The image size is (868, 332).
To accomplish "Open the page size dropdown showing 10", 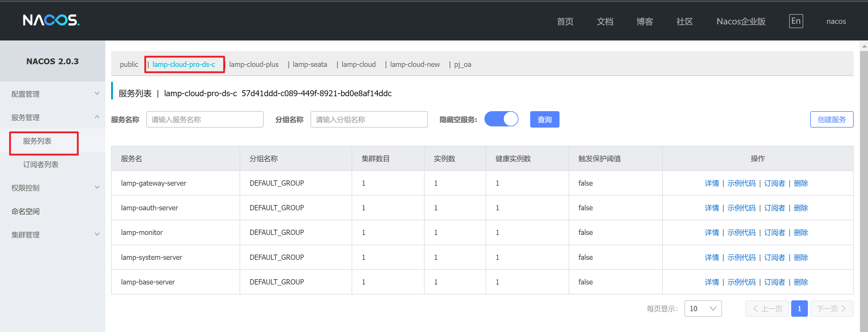I will coord(703,309).
